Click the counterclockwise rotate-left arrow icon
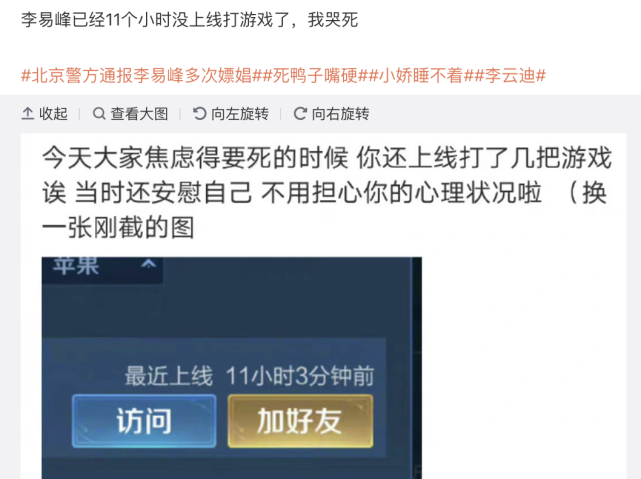The image size is (641, 479). coord(199,113)
